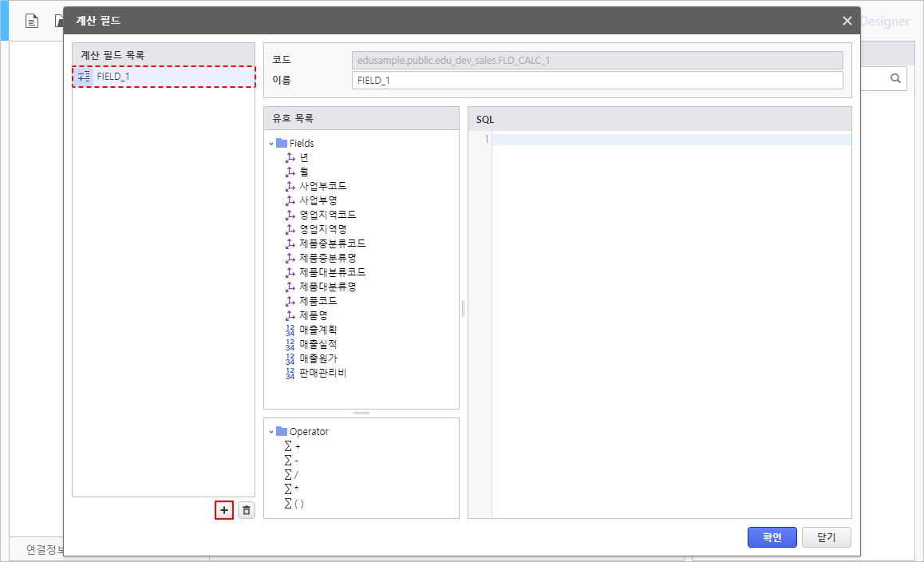Image resolution: width=924 pixels, height=562 pixels.
Task: Click line 1 of the SQL editor
Action: [x=671, y=139]
